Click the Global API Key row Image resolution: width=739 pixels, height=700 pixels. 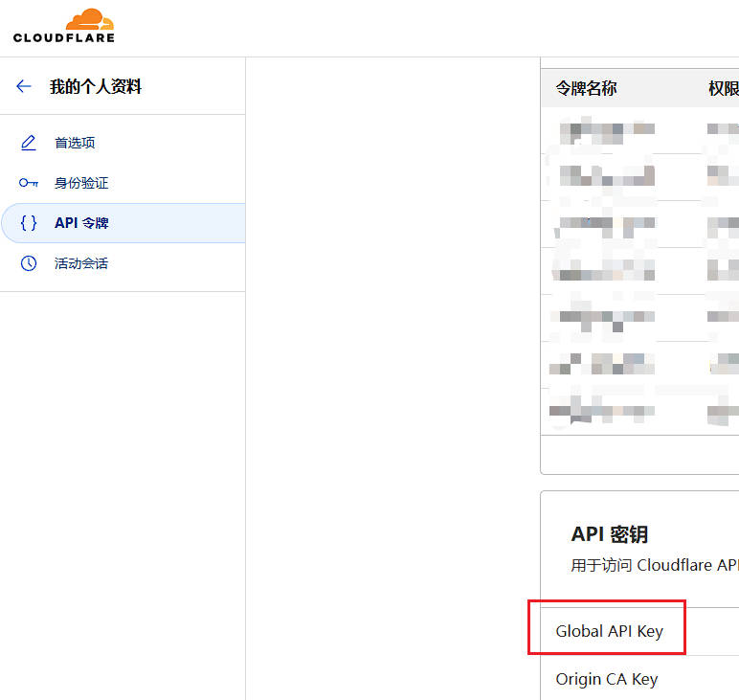click(x=609, y=631)
